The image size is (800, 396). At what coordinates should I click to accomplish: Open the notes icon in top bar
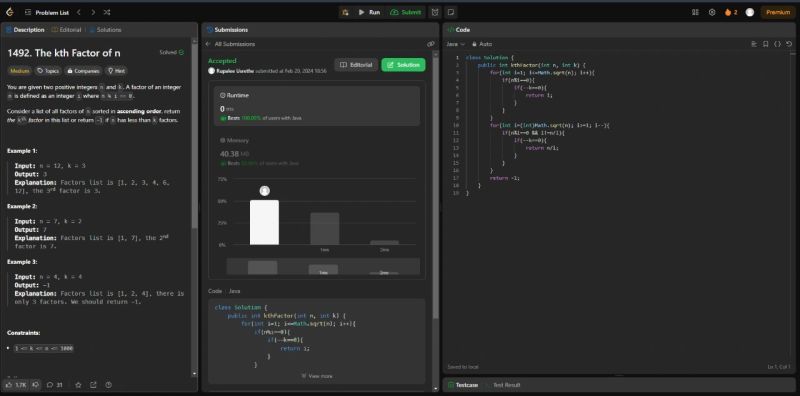tap(451, 12)
